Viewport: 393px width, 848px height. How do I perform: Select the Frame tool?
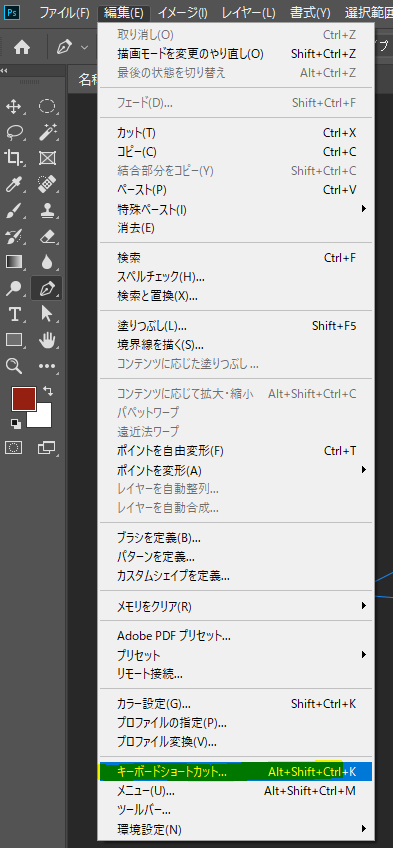[47, 158]
